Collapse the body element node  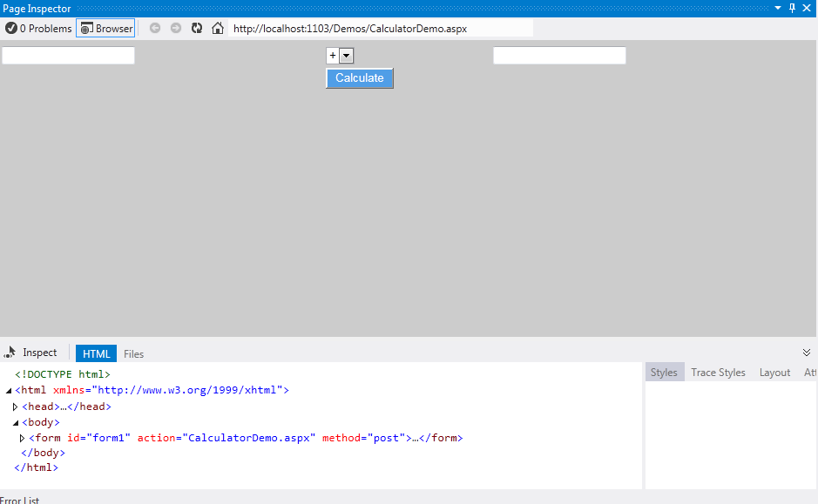coord(16,422)
